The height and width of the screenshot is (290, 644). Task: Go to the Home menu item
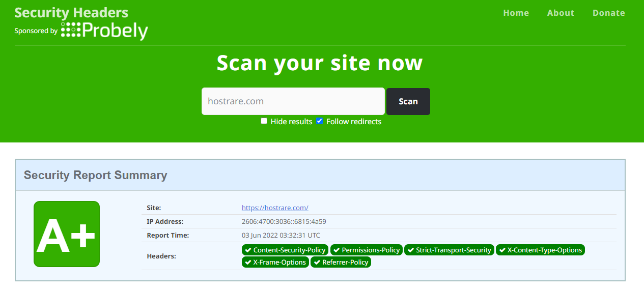pos(516,13)
